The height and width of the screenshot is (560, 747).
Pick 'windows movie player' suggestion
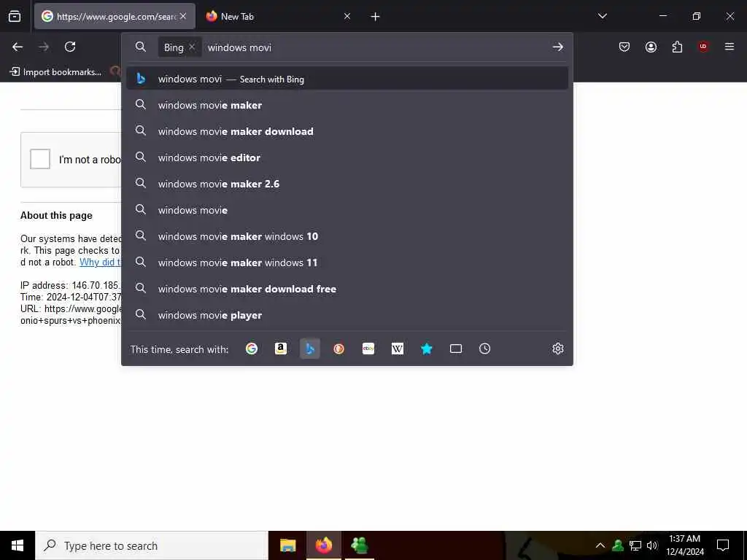click(x=347, y=315)
